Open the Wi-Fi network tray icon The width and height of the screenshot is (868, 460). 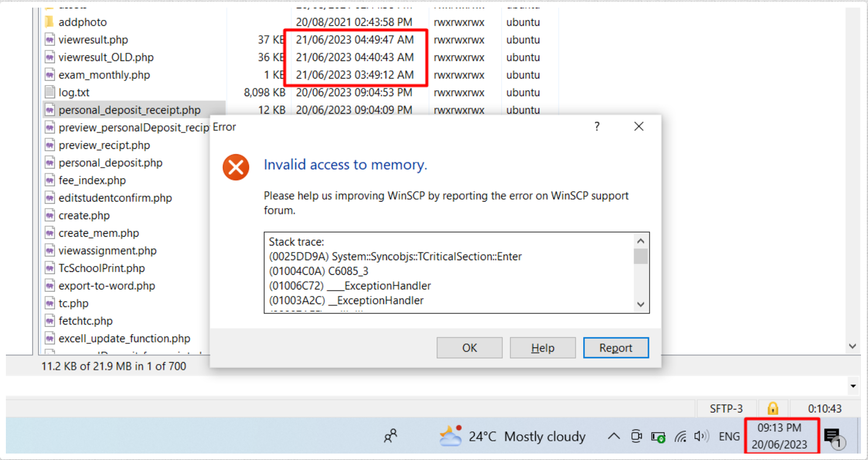point(680,437)
